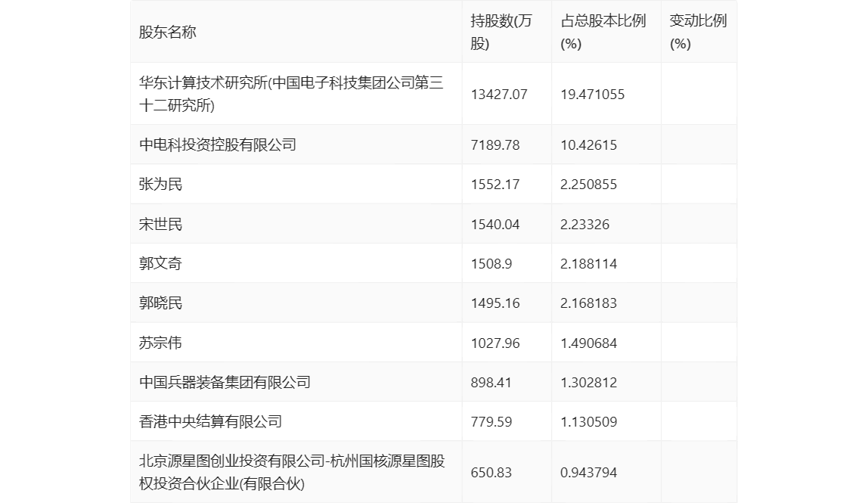Click the value 898.41
This screenshot has height=503, width=868.
pyautogui.click(x=491, y=382)
